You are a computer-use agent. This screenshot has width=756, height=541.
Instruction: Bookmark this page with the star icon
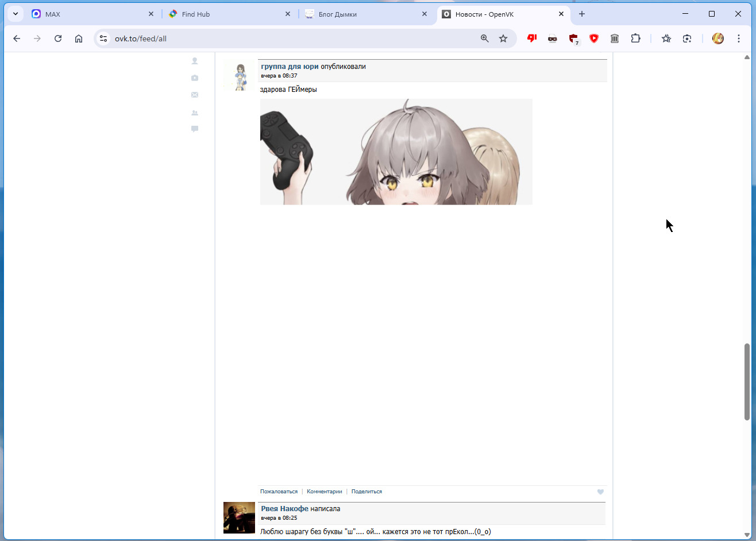point(503,38)
